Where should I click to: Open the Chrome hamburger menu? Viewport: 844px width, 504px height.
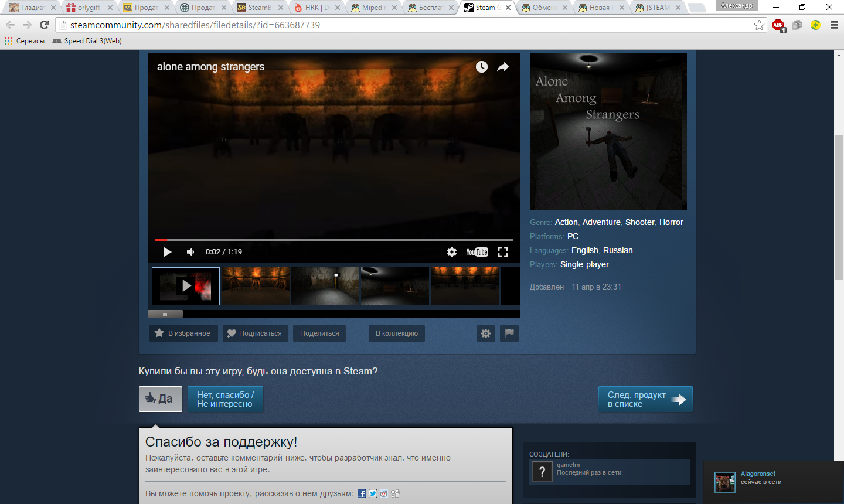pyautogui.click(x=834, y=25)
